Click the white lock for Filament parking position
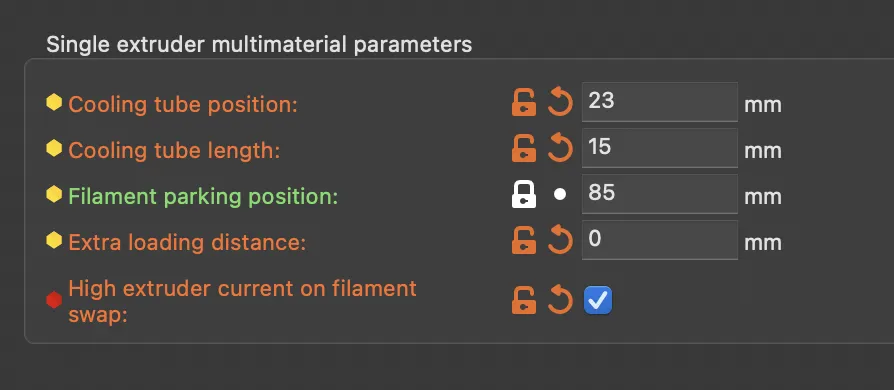This screenshot has width=894, height=390. click(x=523, y=194)
